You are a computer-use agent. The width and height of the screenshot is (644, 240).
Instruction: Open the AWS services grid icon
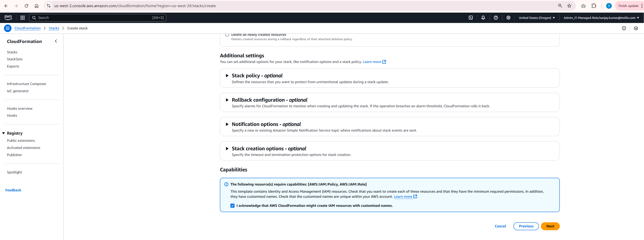click(x=22, y=18)
